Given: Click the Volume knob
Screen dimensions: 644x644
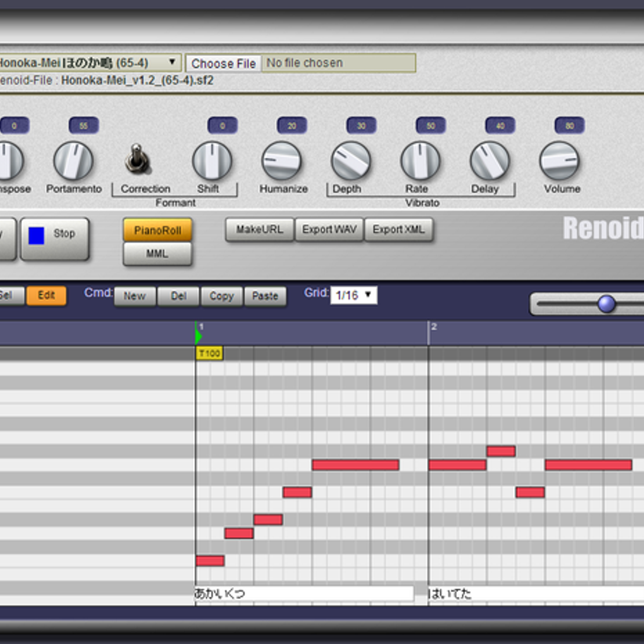Looking at the screenshot, I should pos(559,160).
